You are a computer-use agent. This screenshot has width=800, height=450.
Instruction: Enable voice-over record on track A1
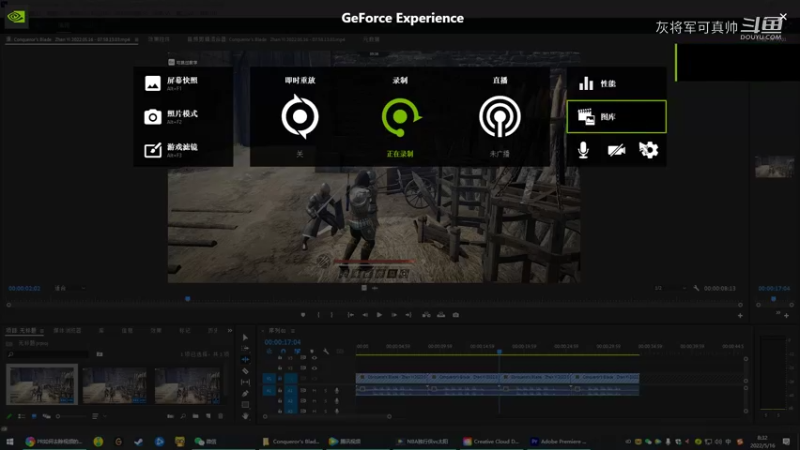[336, 390]
